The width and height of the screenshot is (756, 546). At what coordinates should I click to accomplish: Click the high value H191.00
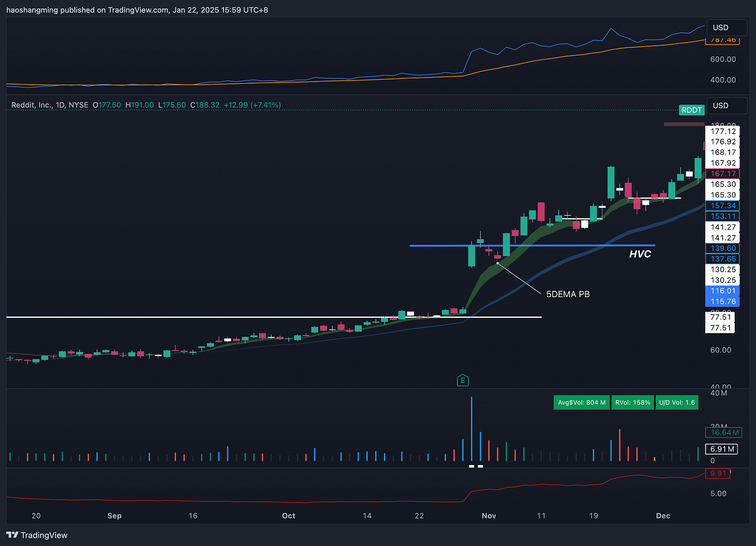tap(139, 105)
